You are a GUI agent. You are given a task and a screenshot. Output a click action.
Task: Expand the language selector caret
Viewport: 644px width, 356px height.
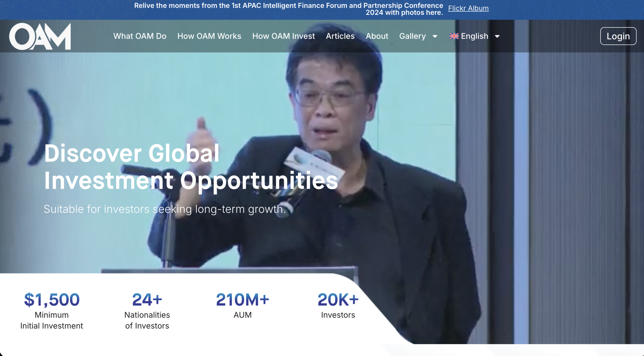(x=497, y=36)
